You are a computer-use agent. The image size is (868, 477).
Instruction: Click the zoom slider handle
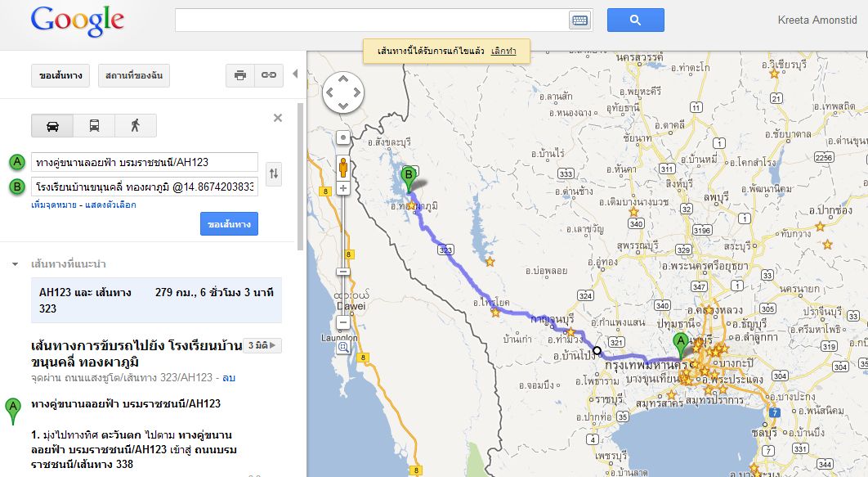(343, 272)
